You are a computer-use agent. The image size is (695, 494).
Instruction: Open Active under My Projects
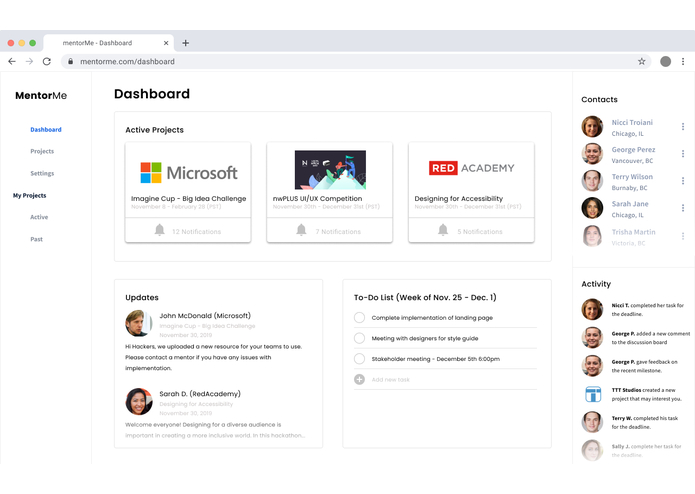click(39, 217)
